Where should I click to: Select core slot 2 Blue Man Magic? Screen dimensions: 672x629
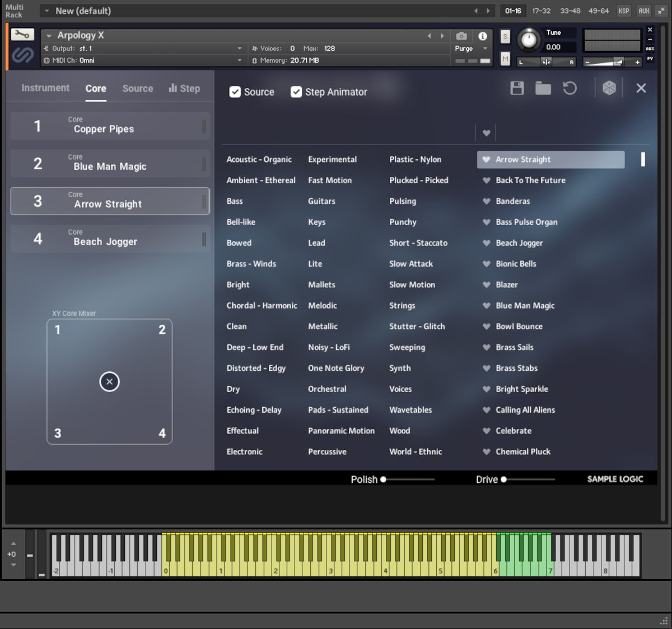coord(110,164)
